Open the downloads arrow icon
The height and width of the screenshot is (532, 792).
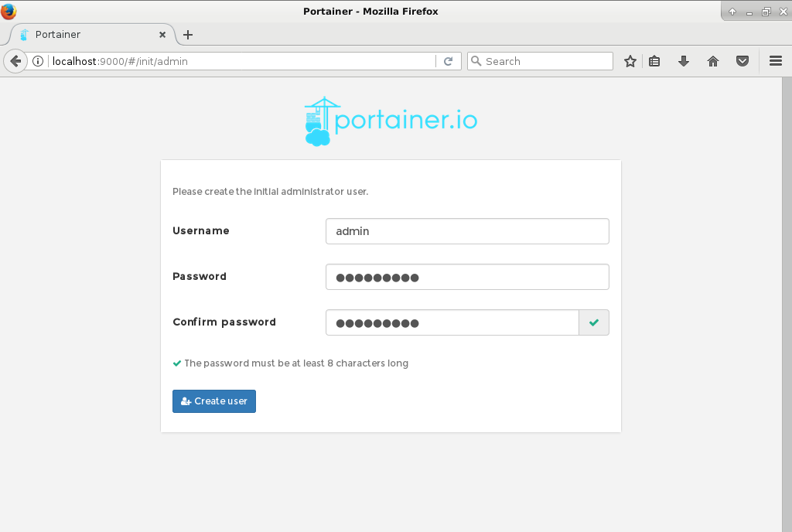point(684,61)
